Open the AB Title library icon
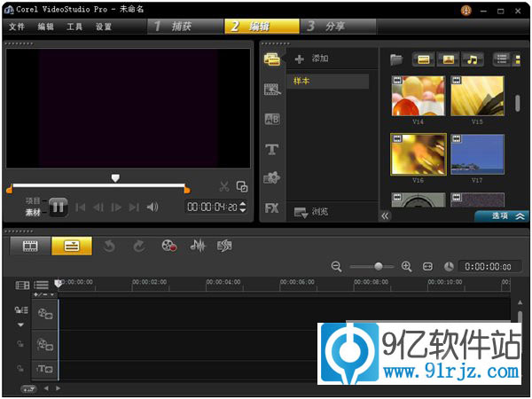This screenshot has width=532, height=399. (x=272, y=119)
